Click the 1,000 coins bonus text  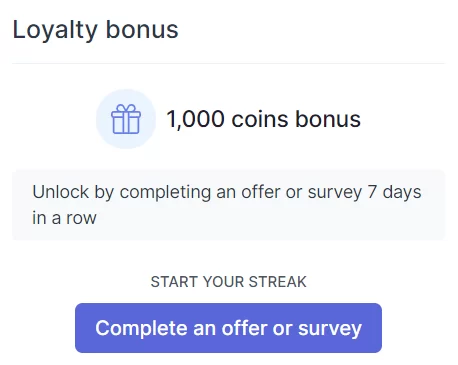(263, 119)
